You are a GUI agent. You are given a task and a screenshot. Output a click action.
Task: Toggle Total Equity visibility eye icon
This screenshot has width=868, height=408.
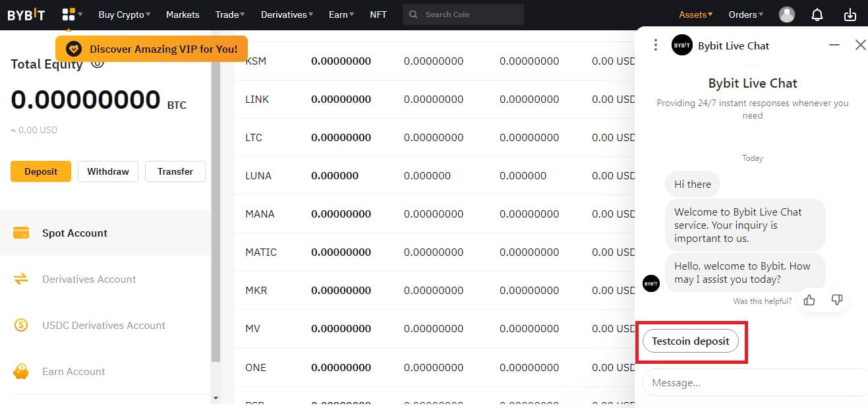click(98, 64)
